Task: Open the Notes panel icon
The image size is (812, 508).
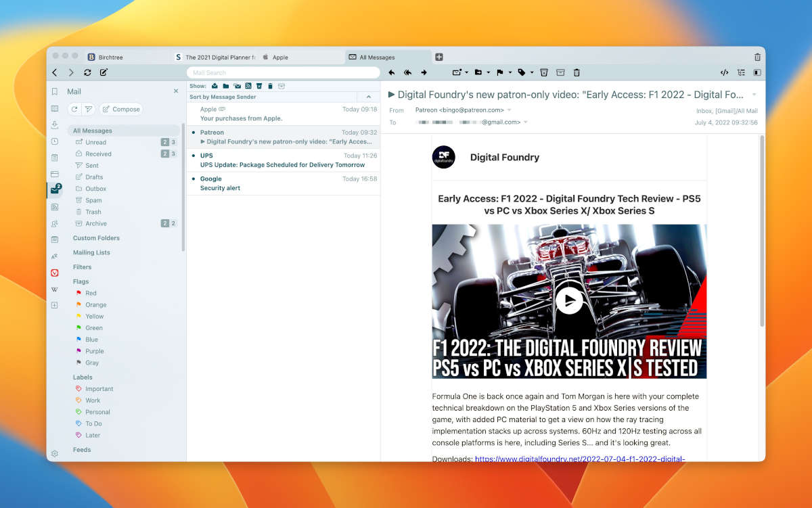Action: [55, 158]
